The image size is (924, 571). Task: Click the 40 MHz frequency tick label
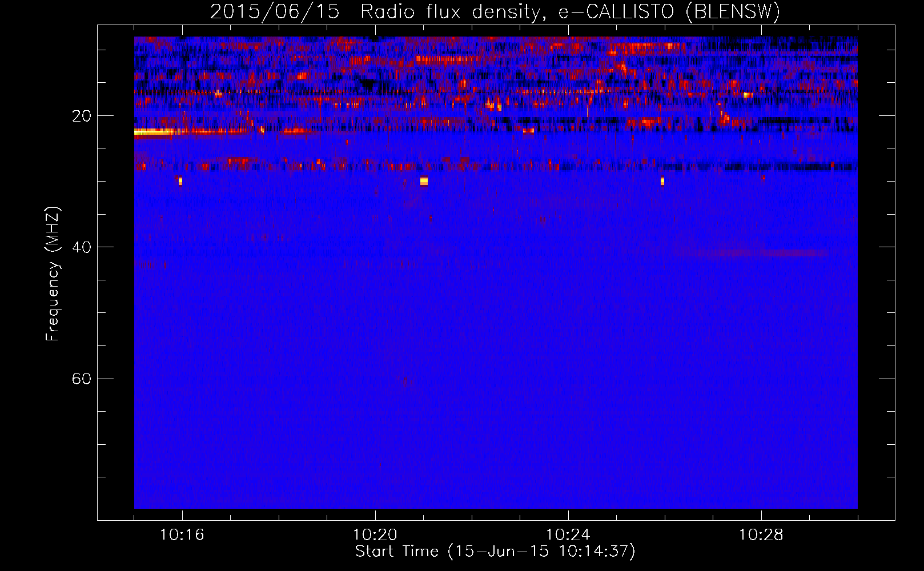[81, 247]
